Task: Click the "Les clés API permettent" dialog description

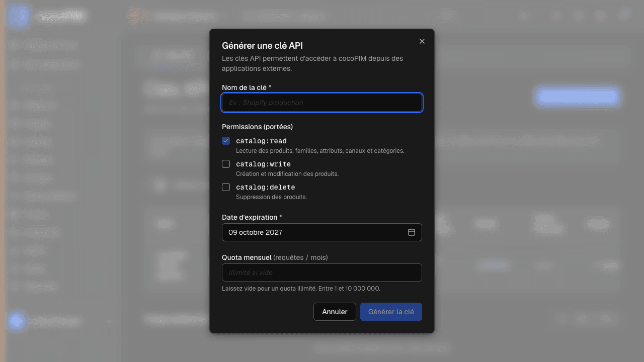Action: click(x=312, y=63)
